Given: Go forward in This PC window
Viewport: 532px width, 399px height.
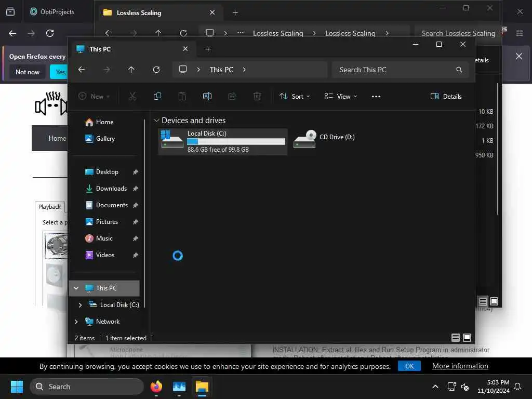Looking at the screenshot, I should pyautogui.click(x=107, y=70).
